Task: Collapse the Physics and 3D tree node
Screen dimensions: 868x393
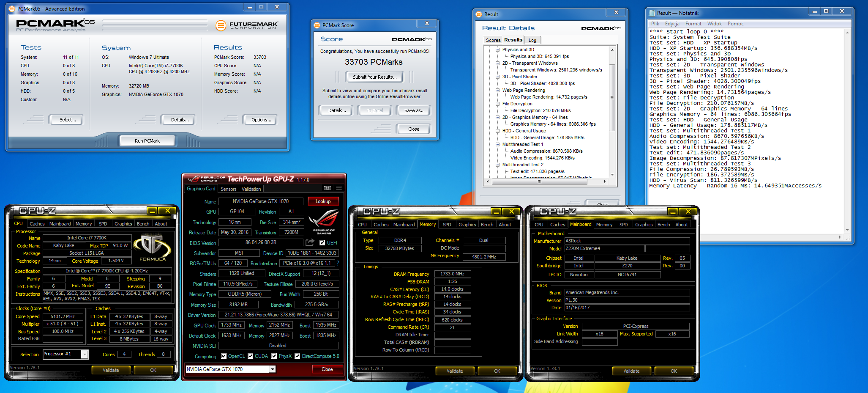Action: pyautogui.click(x=497, y=50)
